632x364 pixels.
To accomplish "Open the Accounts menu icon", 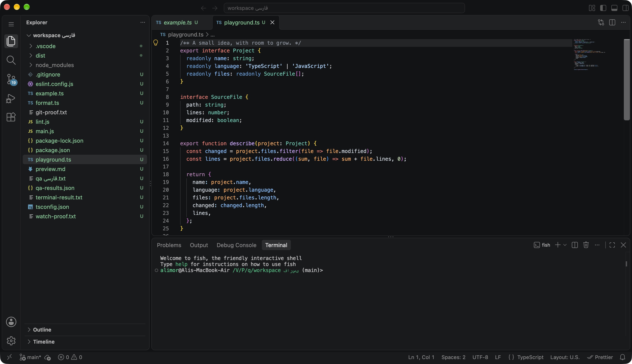I will click(11, 322).
